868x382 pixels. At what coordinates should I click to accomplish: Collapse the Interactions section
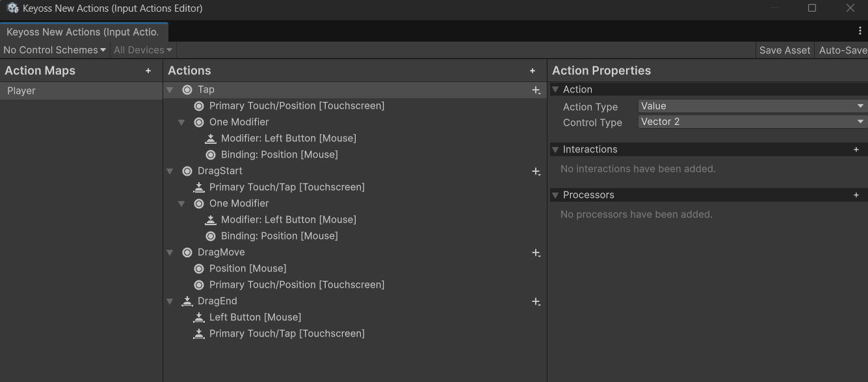point(555,150)
